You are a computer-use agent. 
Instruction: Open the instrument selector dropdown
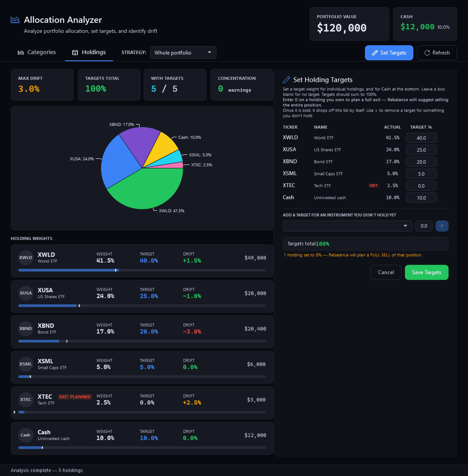point(347,226)
